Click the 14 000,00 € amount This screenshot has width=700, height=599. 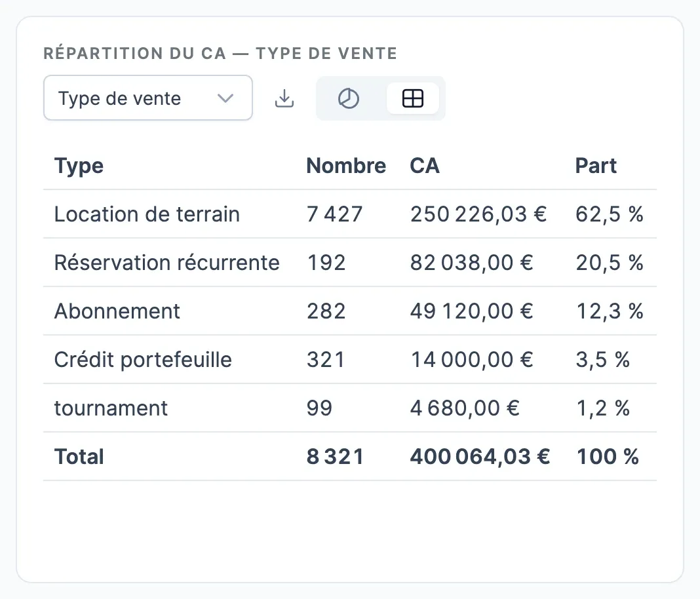pos(471,360)
